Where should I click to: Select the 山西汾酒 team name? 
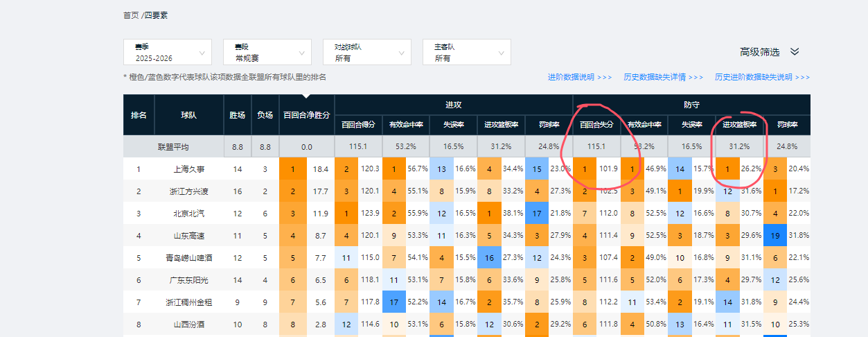pos(189,324)
